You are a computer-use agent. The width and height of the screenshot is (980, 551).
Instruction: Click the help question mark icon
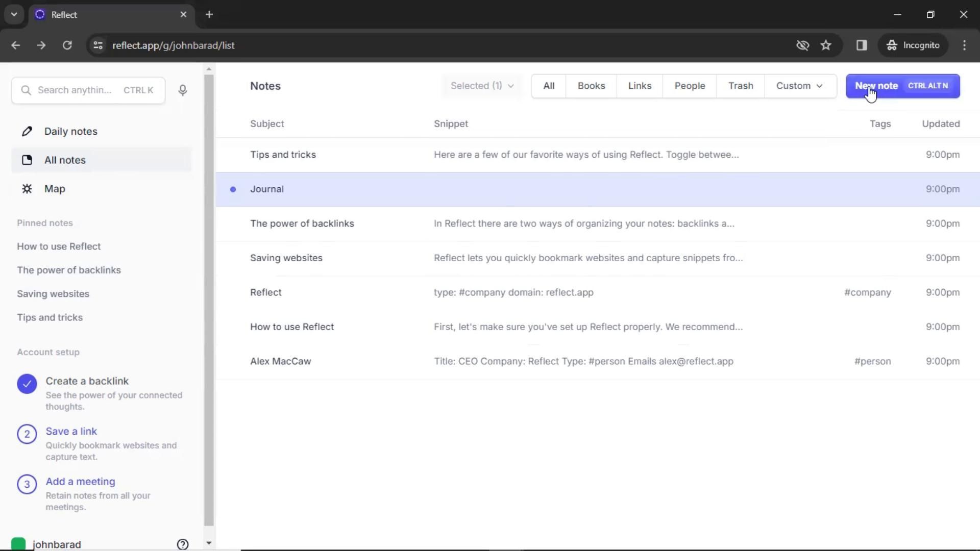pyautogui.click(x=182, y=544)
